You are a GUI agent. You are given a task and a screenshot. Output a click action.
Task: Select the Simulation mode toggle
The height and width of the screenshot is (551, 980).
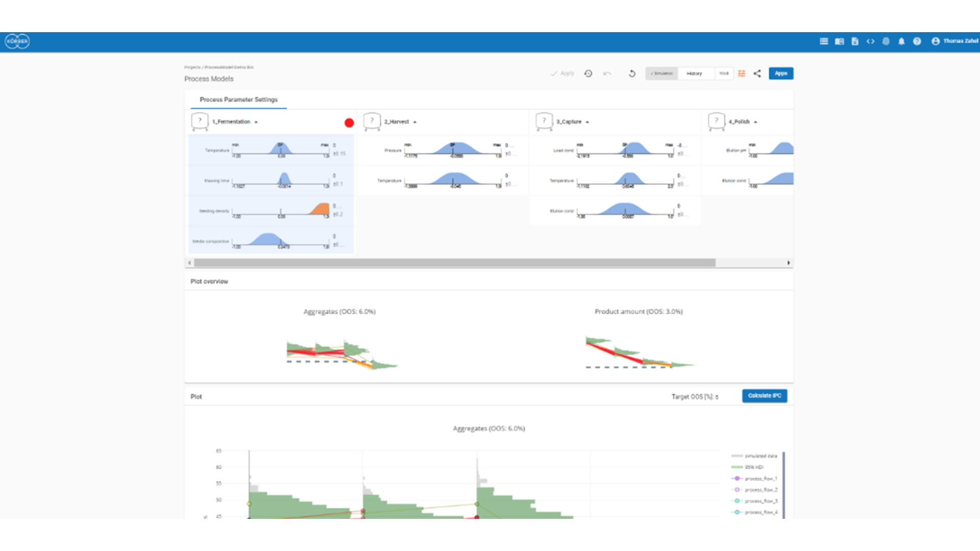pyautogui.click(x=661, y=73)
